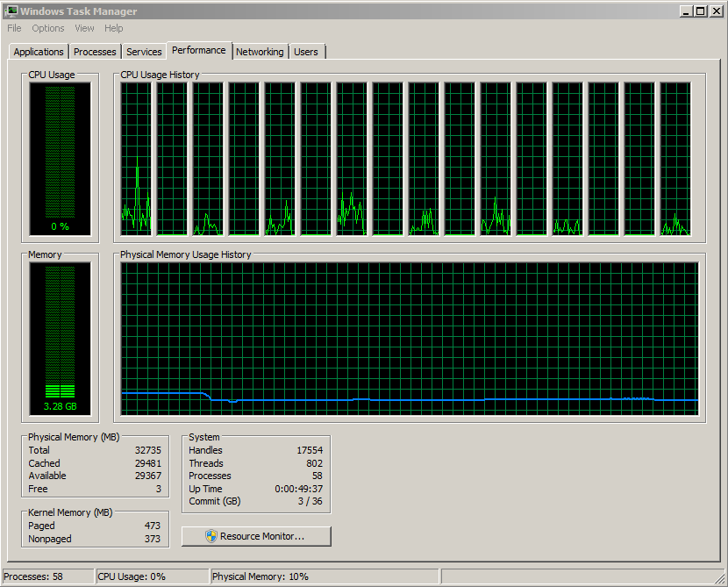Click the 'System' group label
This screenshot has width=728, height=587.
coord(203,438)
